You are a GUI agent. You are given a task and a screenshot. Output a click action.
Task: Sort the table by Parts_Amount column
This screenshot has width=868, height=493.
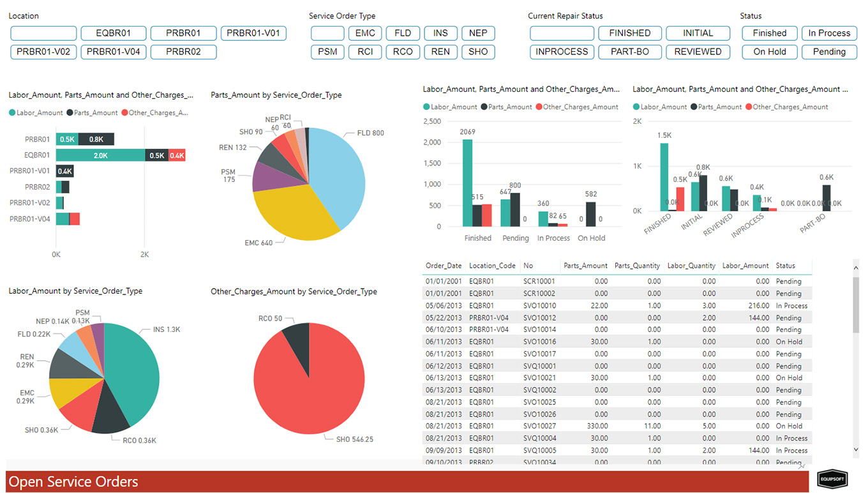tap(585, 266)
